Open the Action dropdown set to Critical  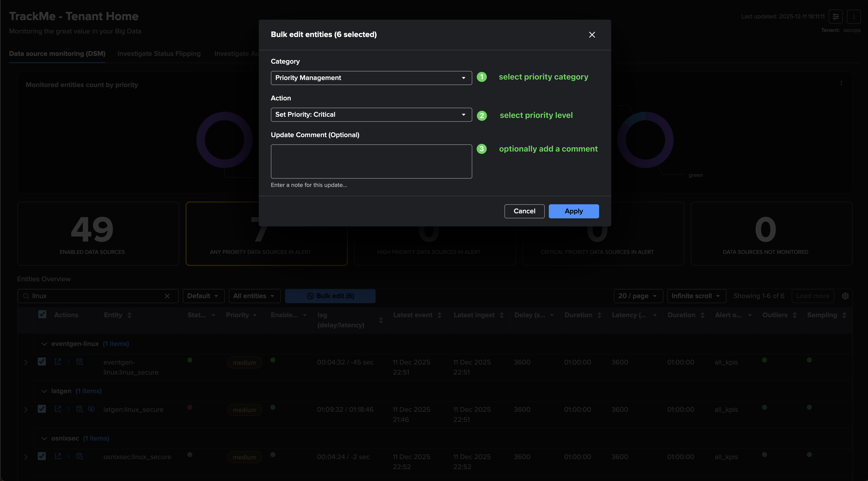(x=371, y=114)
